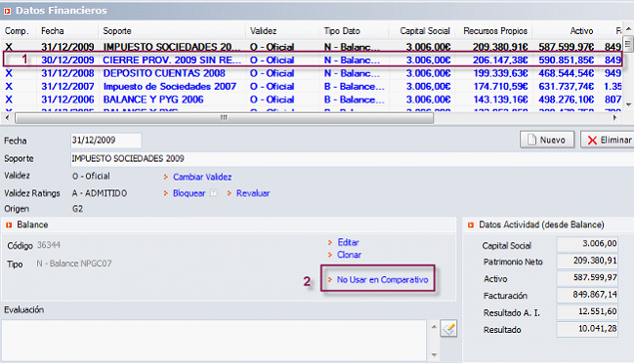This screenshot has height=364, width=635.
Task: Click the 631.737,74€ Activo cell
Action: (x=567, y=87)
